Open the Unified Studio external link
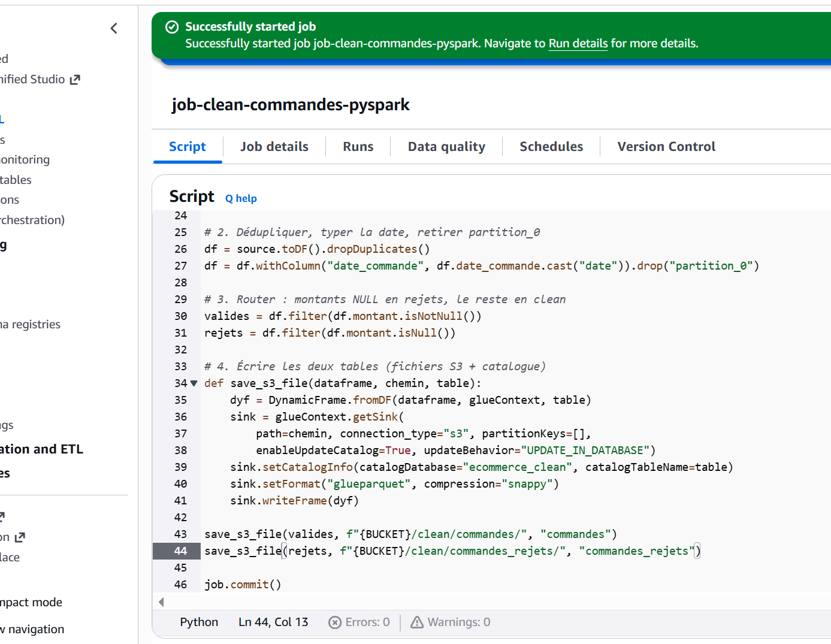This screenshot has width=831, height=644. (x=40, y=80)
